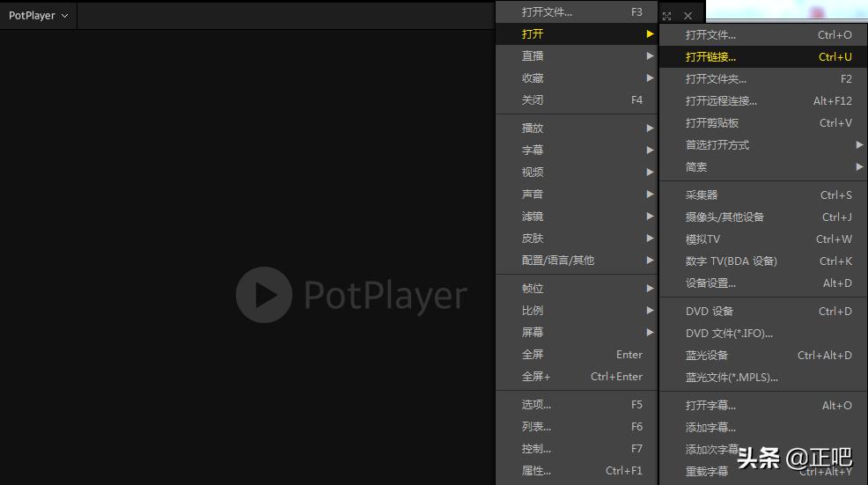Viewport: 868px width, 485px height.
Task: Expand the 直播 submenu
Action: point(577,56)
